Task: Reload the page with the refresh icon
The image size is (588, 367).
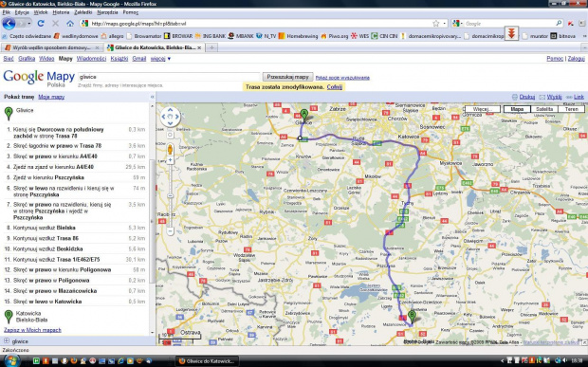Action: coord(41,24)
